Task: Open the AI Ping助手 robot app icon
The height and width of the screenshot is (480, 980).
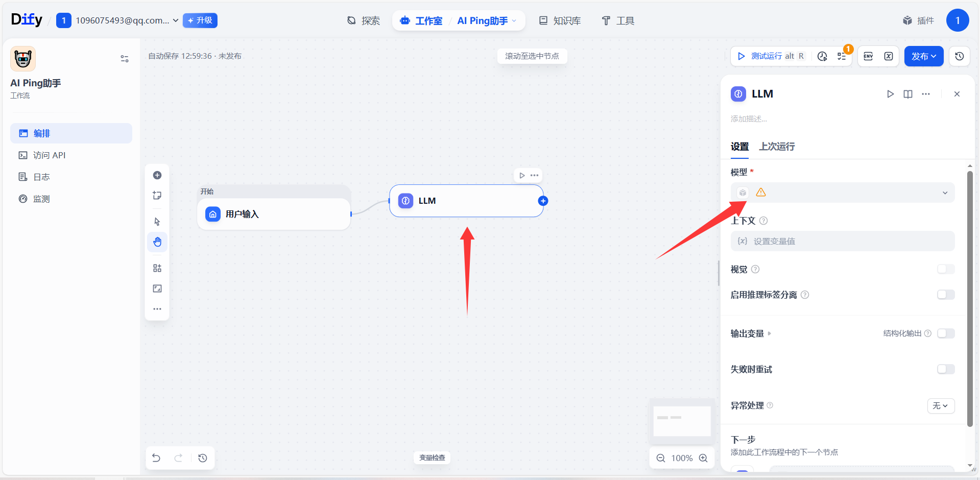Action: pos(23,59)
